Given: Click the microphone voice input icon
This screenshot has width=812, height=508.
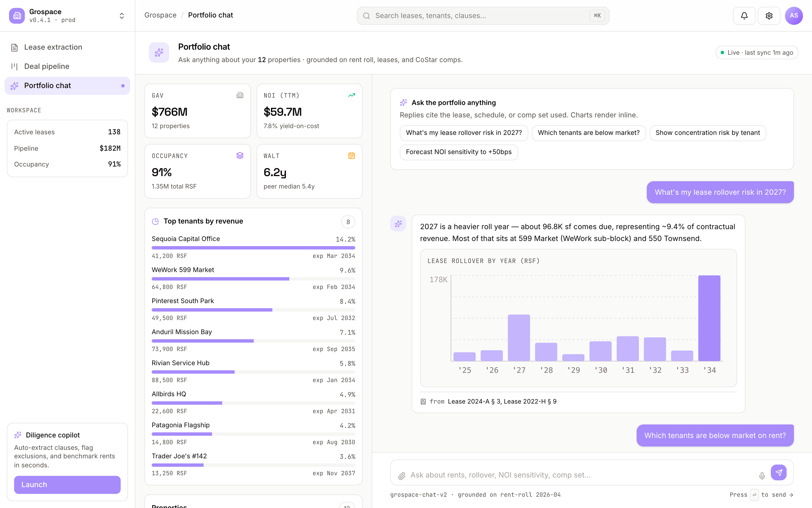Looking at the screenshot, I should (x=762, y=476).
